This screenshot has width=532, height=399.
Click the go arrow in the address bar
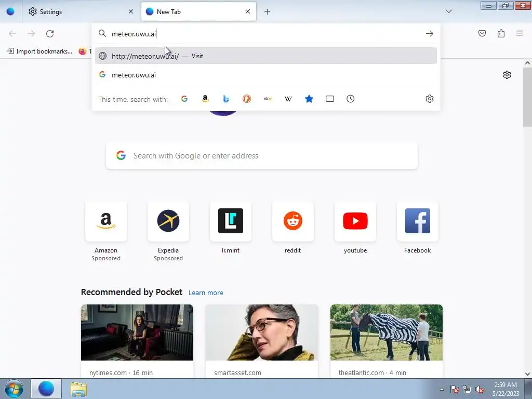430,34
